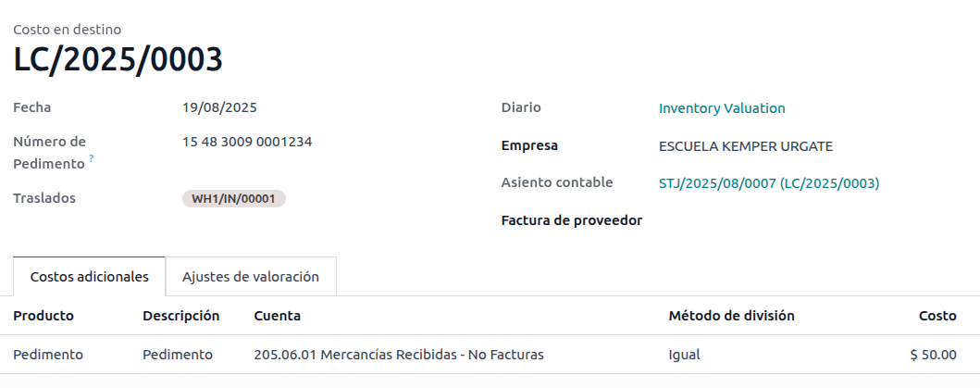Edit the $ 50.00 cost cell
Screen dimensions: 980x388
(x=933, y=355)
